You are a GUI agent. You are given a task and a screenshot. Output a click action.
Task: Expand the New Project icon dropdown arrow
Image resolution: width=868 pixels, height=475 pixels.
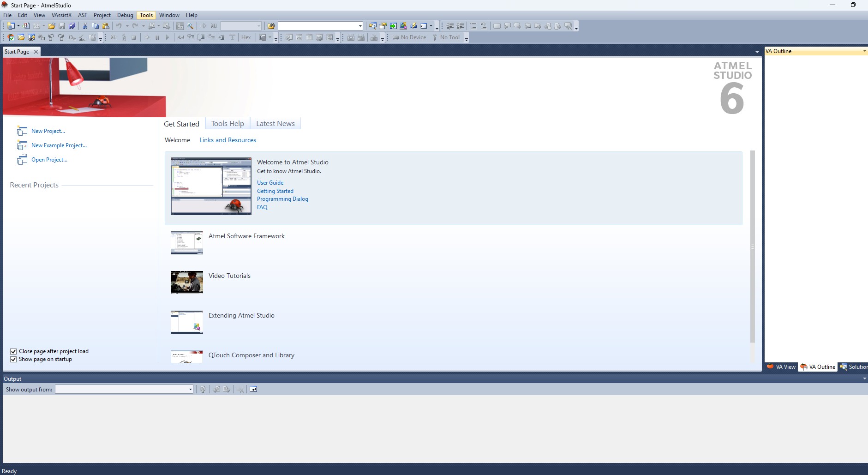[x=18, y=26]
